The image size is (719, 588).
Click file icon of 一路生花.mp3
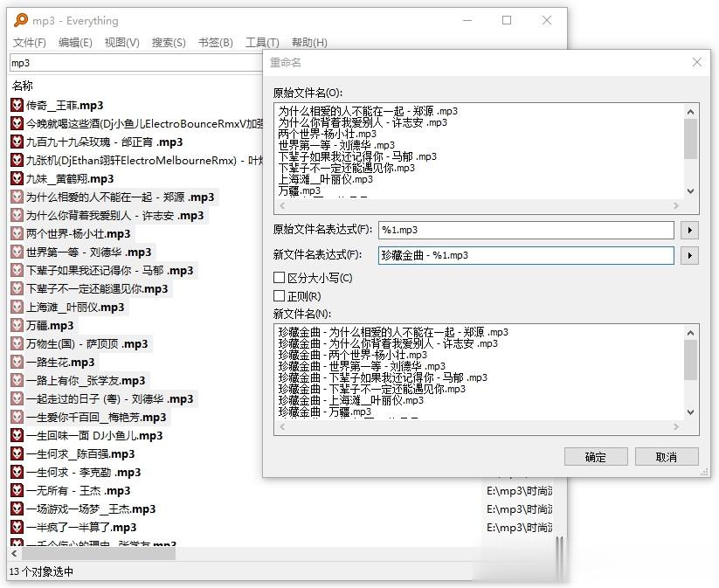click(17, 362)
